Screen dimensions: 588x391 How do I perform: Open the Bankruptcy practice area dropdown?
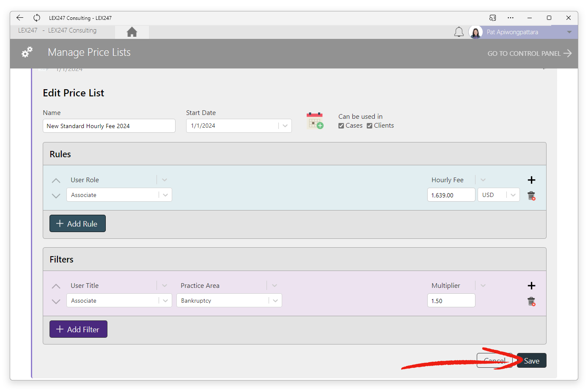275,301
